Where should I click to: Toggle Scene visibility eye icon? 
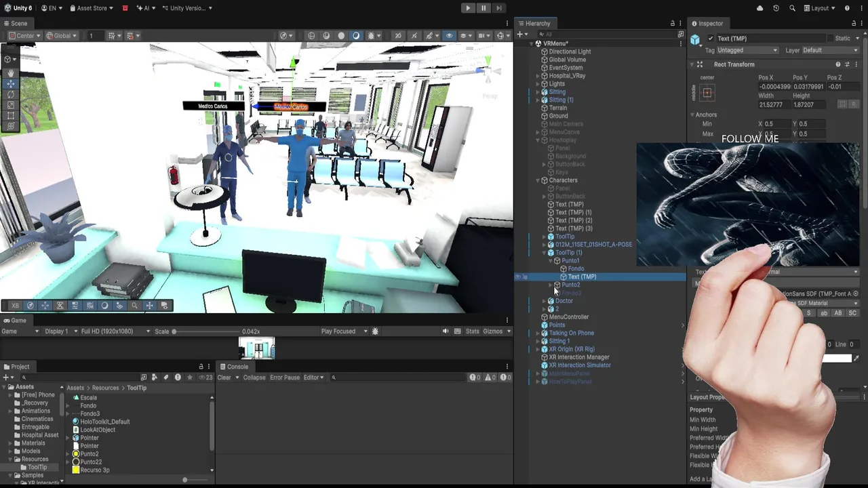[x=449, y=36]
